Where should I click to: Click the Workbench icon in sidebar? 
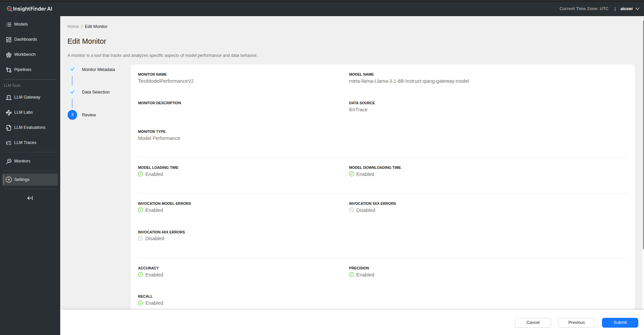[x=9, y=55]
